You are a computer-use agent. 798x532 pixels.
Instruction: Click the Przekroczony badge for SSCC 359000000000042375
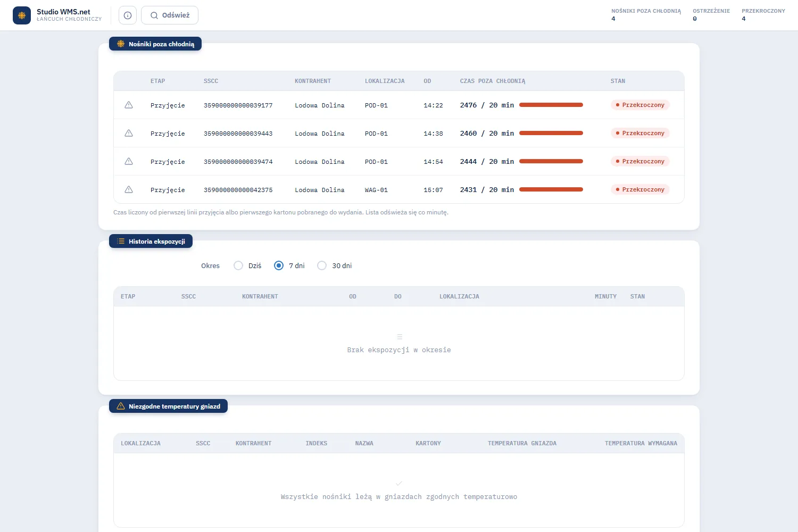640,189
